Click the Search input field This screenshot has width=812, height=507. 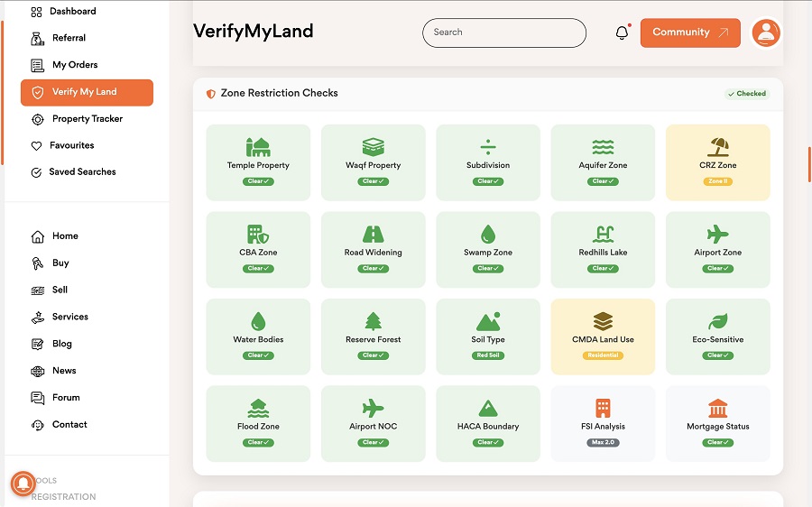503,33
